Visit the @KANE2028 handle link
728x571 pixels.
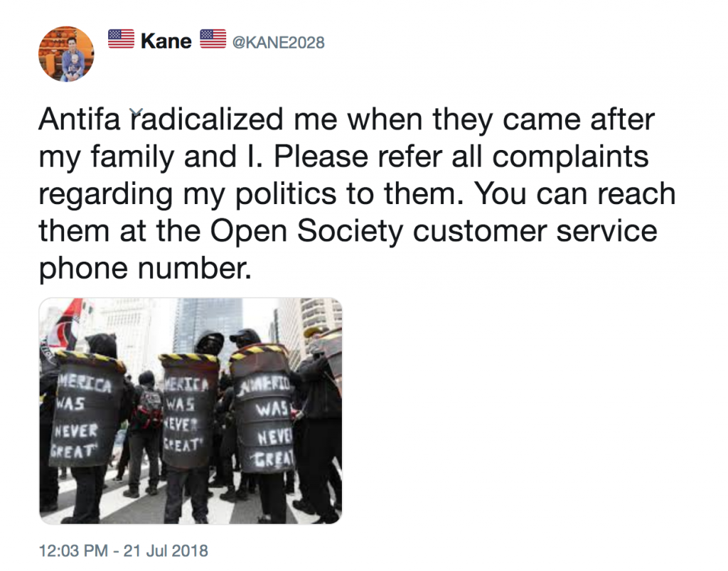tap(278, 43)
